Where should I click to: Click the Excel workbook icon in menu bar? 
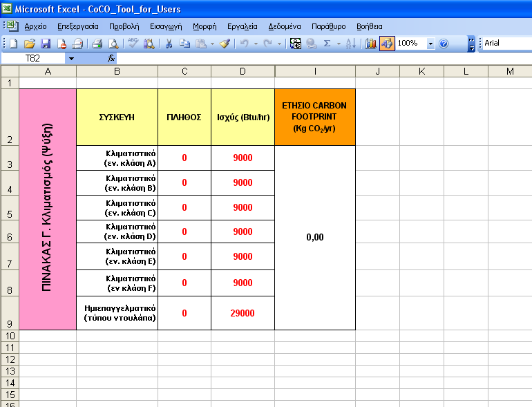[x=12, y=26]
